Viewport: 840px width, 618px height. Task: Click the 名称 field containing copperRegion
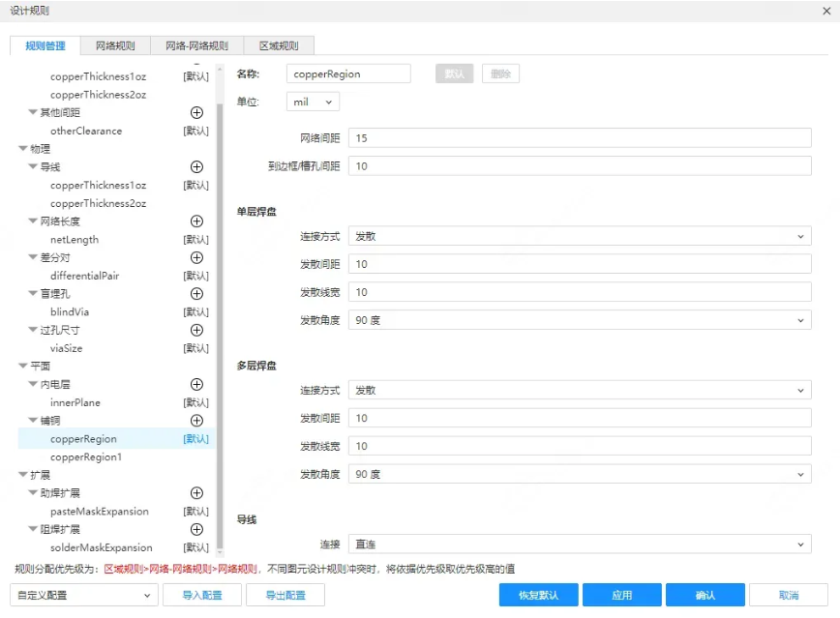348,73
